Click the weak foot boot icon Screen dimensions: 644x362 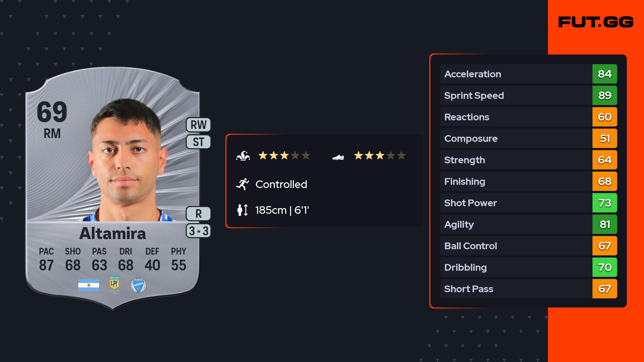[x=338, y=157]
